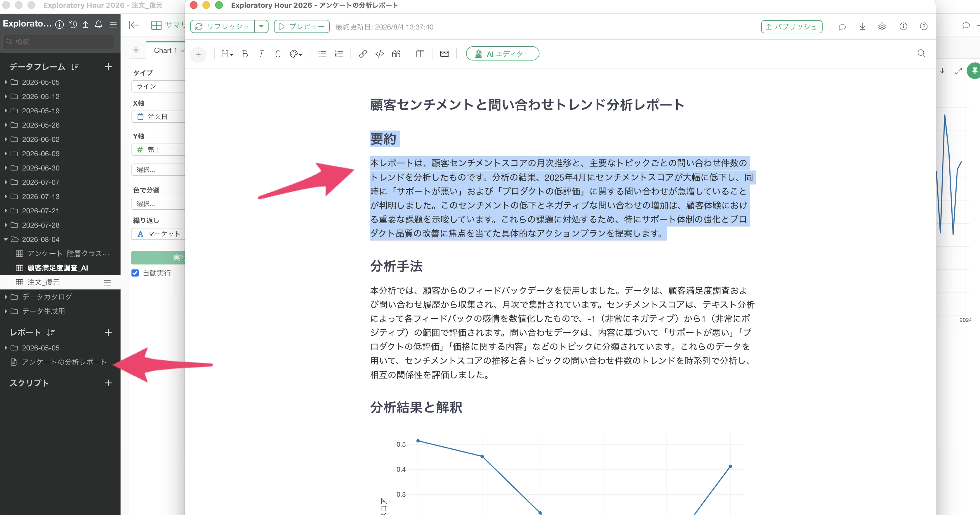The width and height of the screenshot is (980, 515).
Task: Click the リフレッシュ button
Action: [x=223, y=27]
